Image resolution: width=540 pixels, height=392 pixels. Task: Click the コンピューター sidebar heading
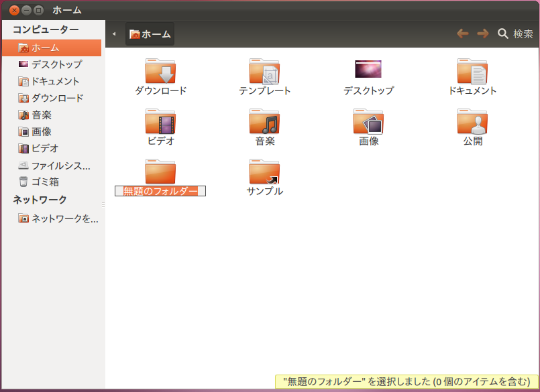(x=46, y=29)
